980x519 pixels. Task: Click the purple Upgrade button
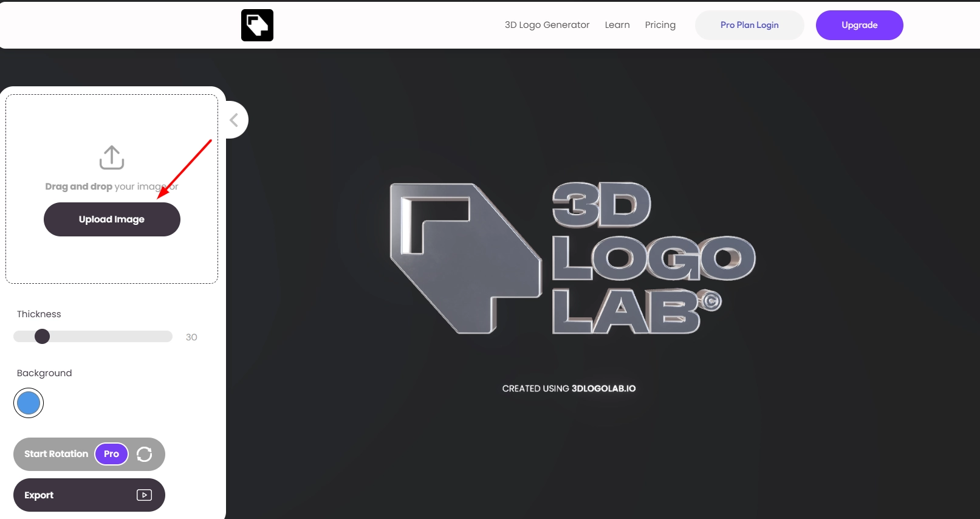859,25
